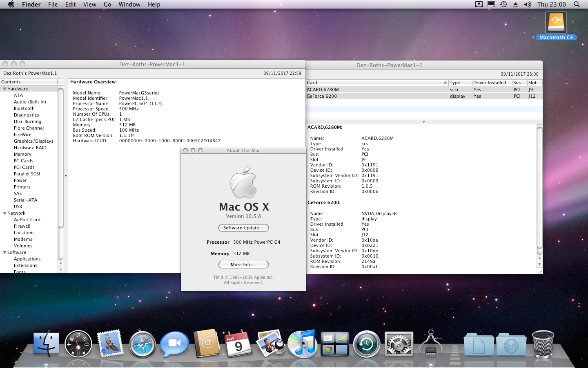The height and width of the screenshot is (368, 588).
Task: Open Spotlight search magnifier
Action: (x=577, y=4)
